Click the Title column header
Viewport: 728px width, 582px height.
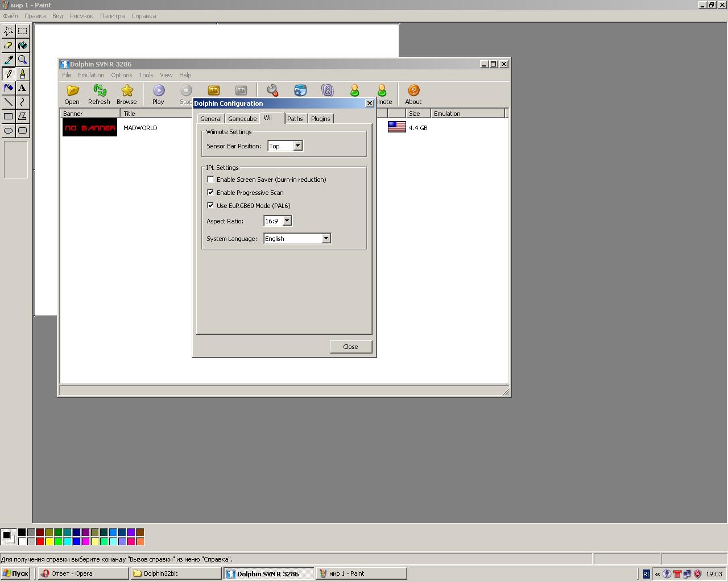coord(156,114)
